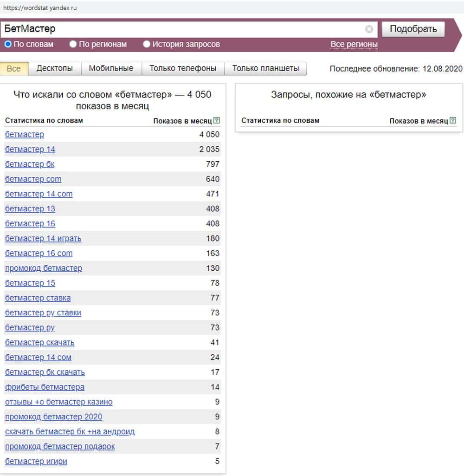Screen dimensions: 464x476
Task: Open the 'бетмастер 14' query link
Action: coord(30,150)
